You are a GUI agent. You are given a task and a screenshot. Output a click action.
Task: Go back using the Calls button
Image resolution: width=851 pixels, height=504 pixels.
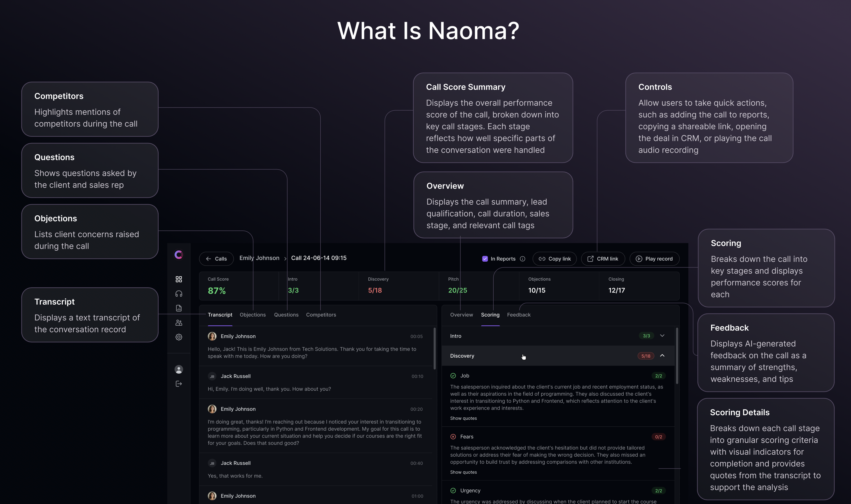216,259
